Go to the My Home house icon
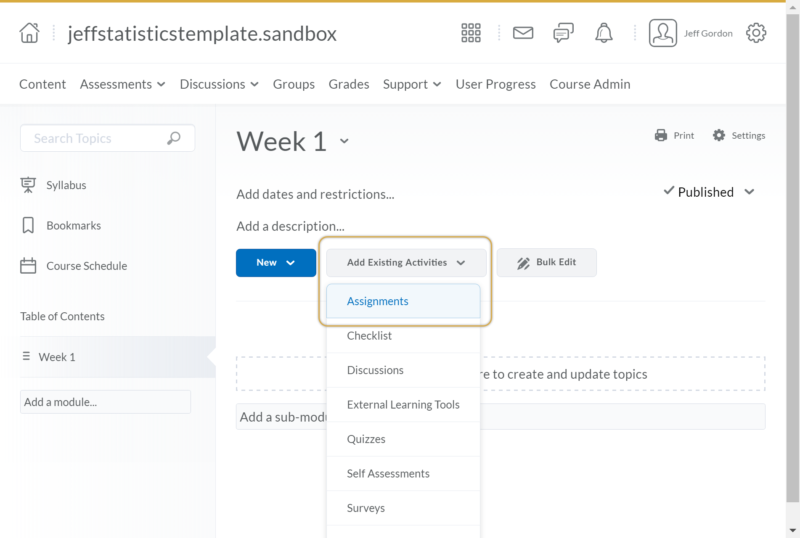 (29, 33)
